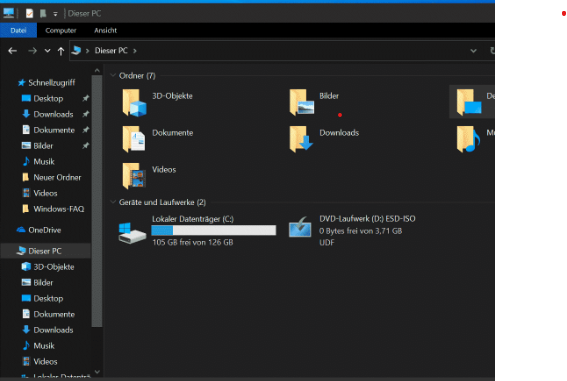Image resolution: width=567 pixels, height=381 pixels.
Task: Select the Lokaler Datenträger (C:) drive icon
Action: point(132,233)
